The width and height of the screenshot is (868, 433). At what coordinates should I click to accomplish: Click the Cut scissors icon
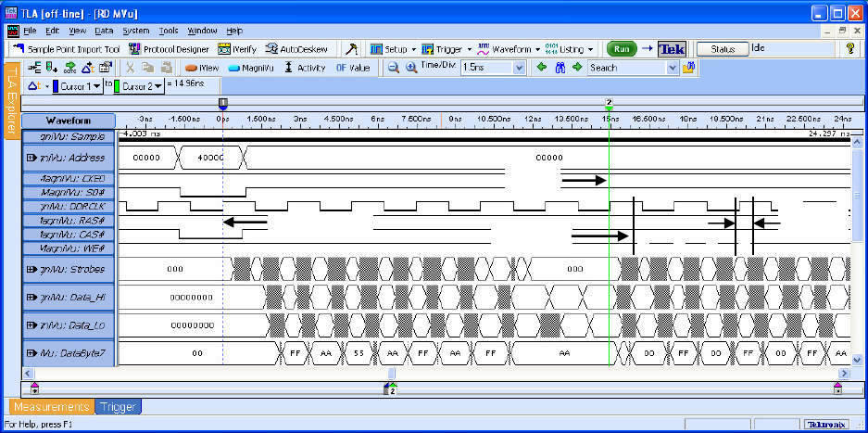click(x=130, y=68)
